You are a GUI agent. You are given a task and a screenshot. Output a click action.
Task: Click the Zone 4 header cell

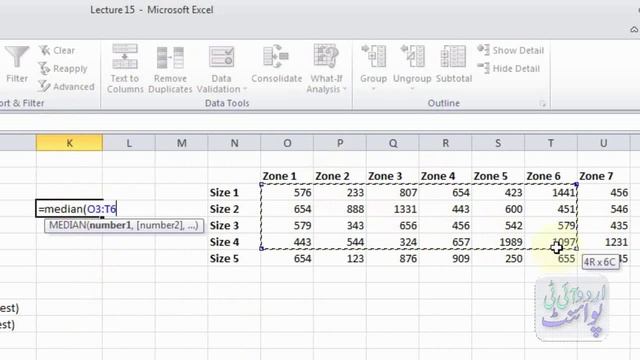tap(445, 176)
